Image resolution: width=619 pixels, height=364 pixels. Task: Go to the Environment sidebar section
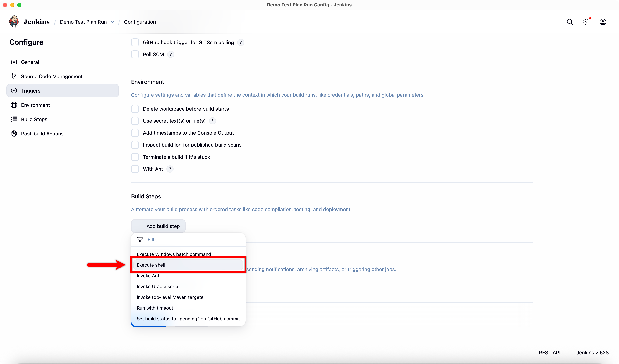35,105
